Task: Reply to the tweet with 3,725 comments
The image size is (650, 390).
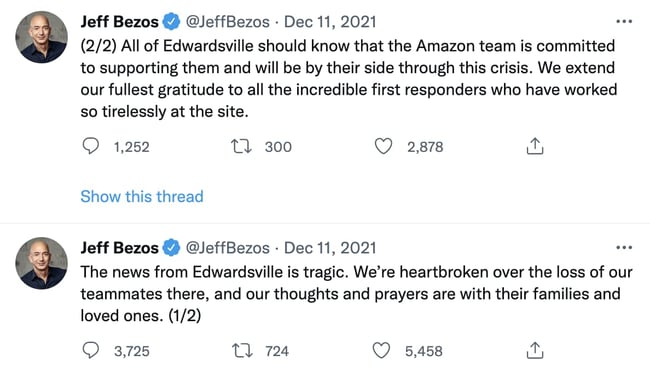Action: [x=90, y=351]
